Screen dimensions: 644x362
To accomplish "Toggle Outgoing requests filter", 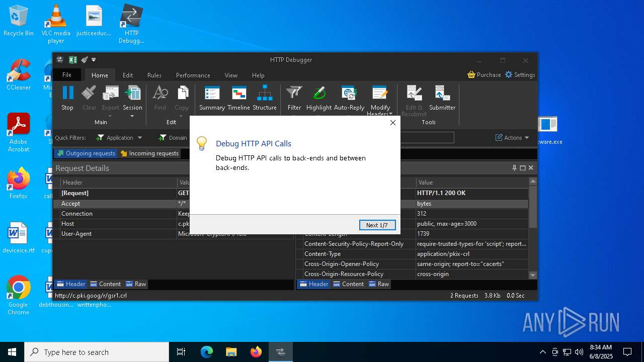I will coord(86,153).
